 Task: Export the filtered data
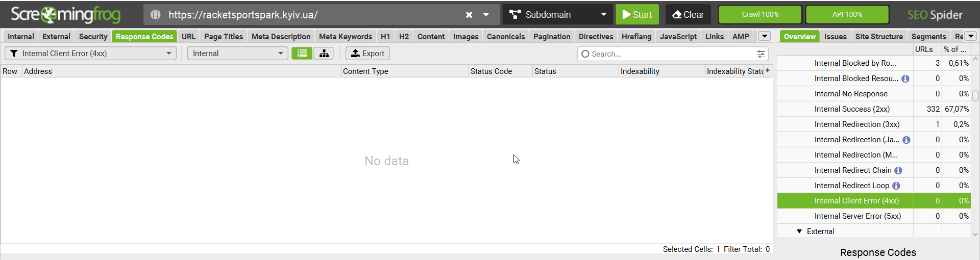[367, 54]
